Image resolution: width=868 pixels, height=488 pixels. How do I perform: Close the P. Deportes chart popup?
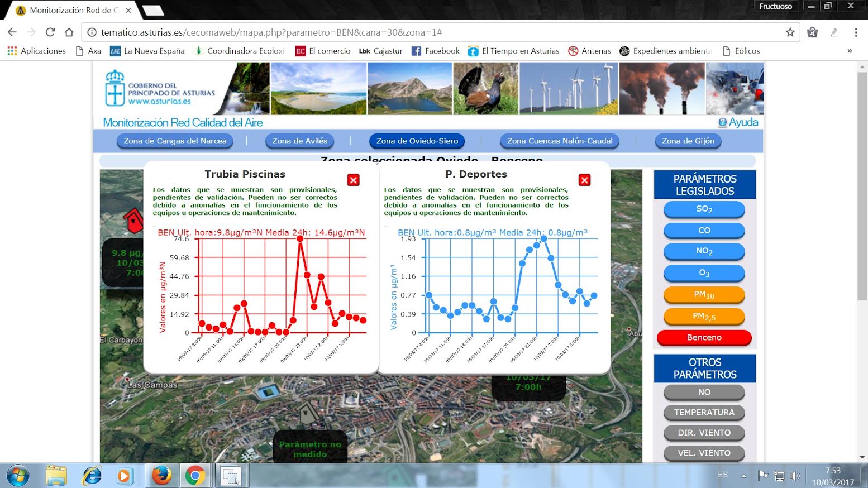pyautogui.click(x=584, y=180)
